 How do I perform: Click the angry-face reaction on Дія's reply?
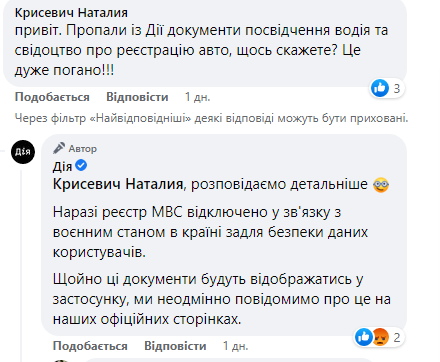pos(380,337)
